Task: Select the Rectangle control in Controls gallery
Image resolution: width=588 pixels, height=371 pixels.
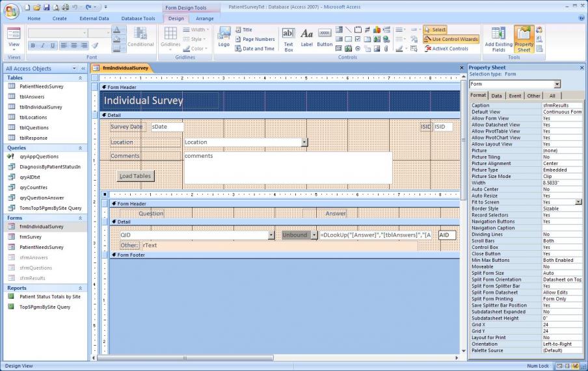Action: (x=349, y=39)
